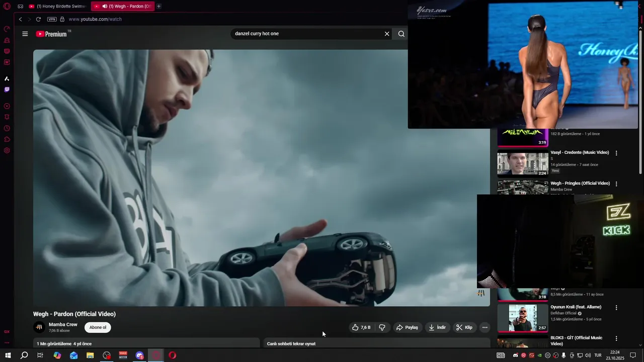Open the Oyunun Kralı (feat. Allame) thumbnail
644x362 pixels.
coord(523,318)
